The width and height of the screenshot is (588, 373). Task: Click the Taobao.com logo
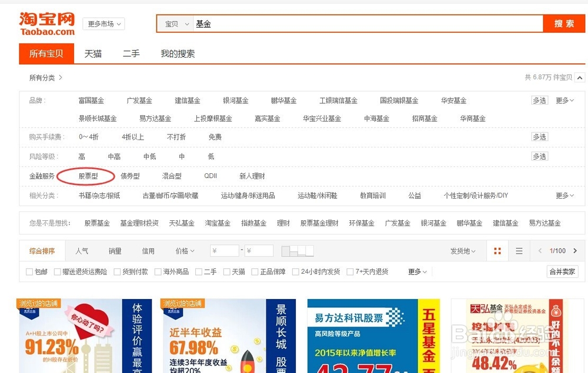click(x=47, y=23)
